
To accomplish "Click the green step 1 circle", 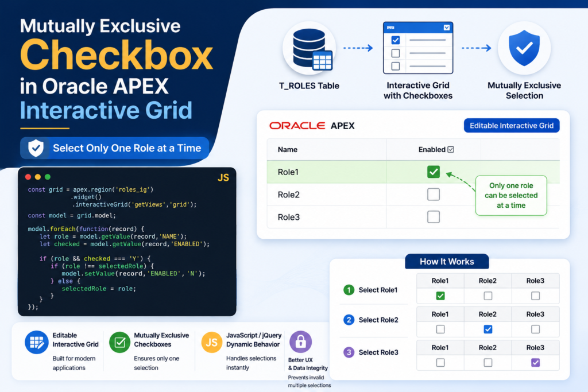I will coord(349,290).
